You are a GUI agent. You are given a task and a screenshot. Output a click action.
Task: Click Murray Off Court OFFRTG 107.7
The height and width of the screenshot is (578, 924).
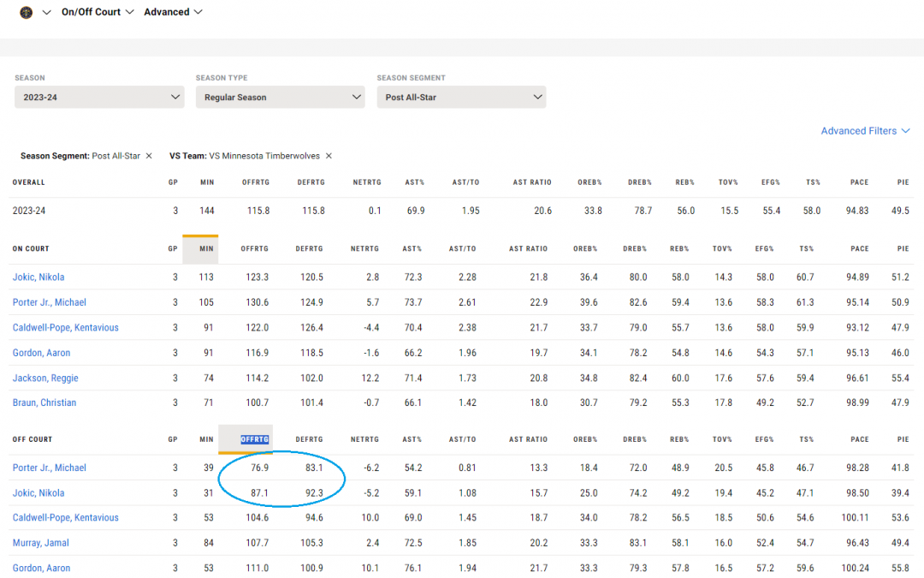pos(257,543)
